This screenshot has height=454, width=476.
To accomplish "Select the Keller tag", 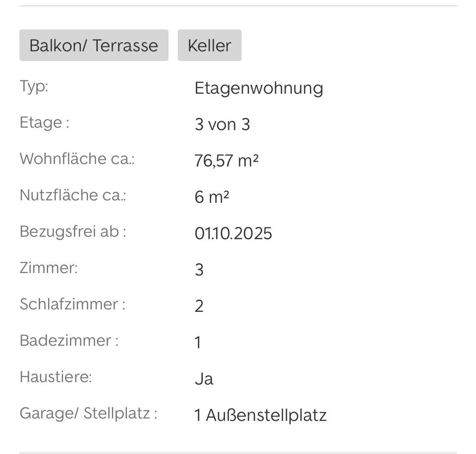I will 209,45.
